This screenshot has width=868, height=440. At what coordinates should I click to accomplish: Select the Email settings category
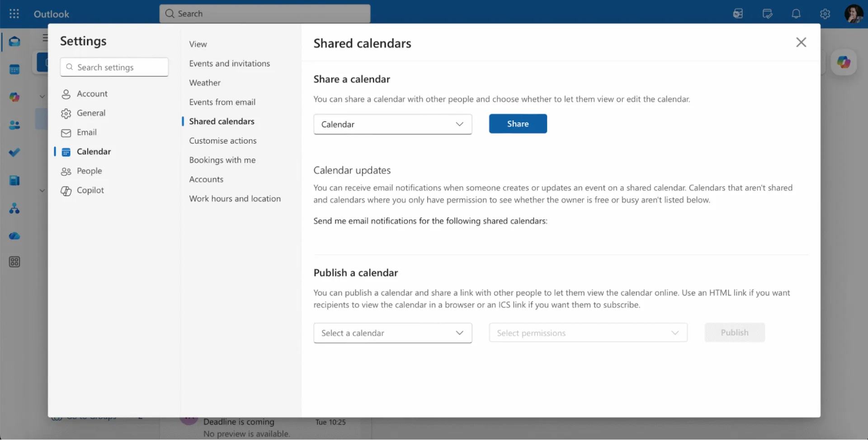coord(87,132)
